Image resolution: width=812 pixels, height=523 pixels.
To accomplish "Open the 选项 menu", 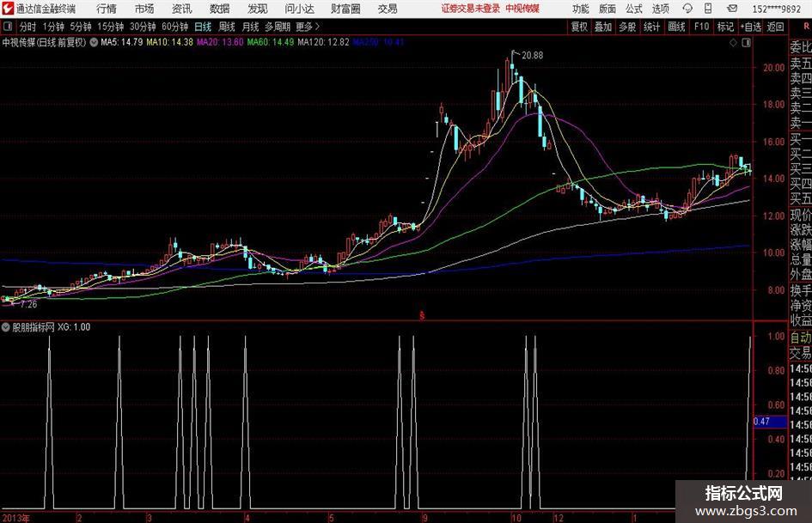I will (x=660, y=9).
